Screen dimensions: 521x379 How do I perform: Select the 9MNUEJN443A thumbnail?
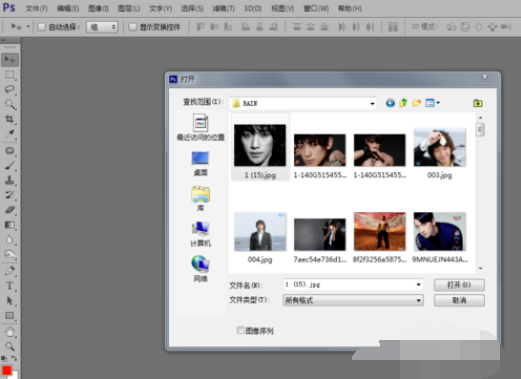(440, 231)
